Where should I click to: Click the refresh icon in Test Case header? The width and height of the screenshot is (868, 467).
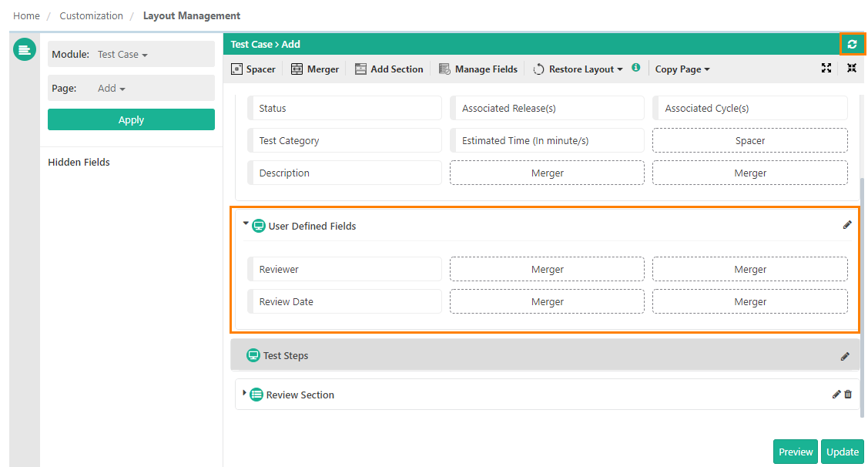coord(852,44)
